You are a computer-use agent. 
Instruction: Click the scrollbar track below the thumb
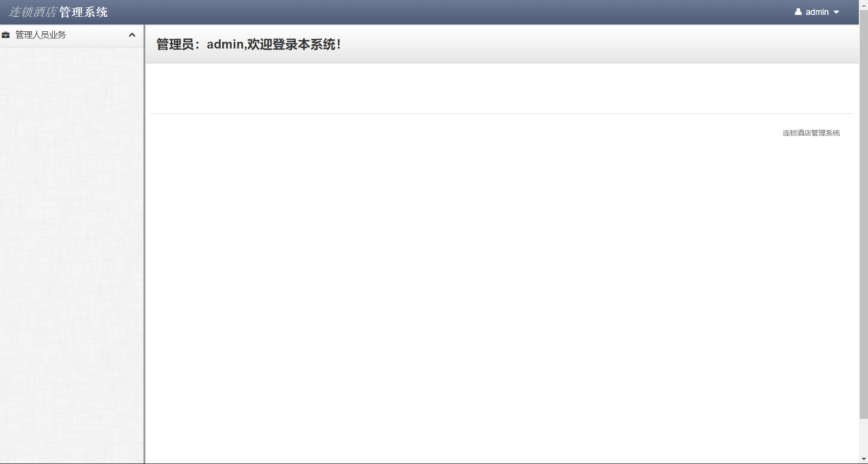[864, 437]
